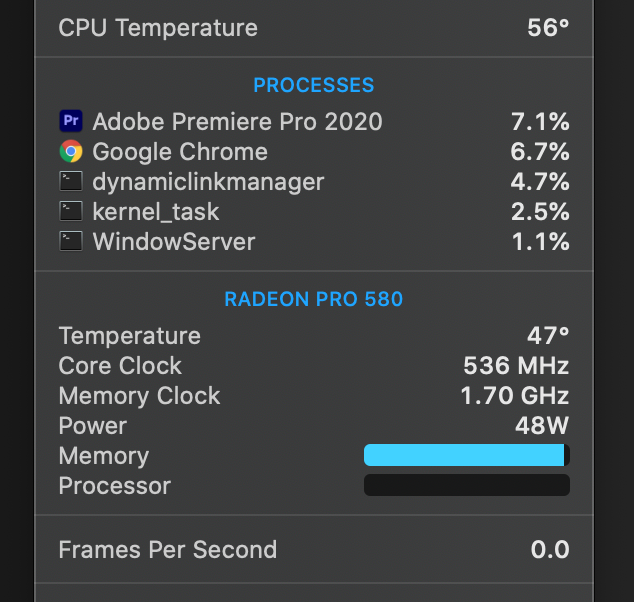Click the PROCESSES section header

tap(314, 85)
